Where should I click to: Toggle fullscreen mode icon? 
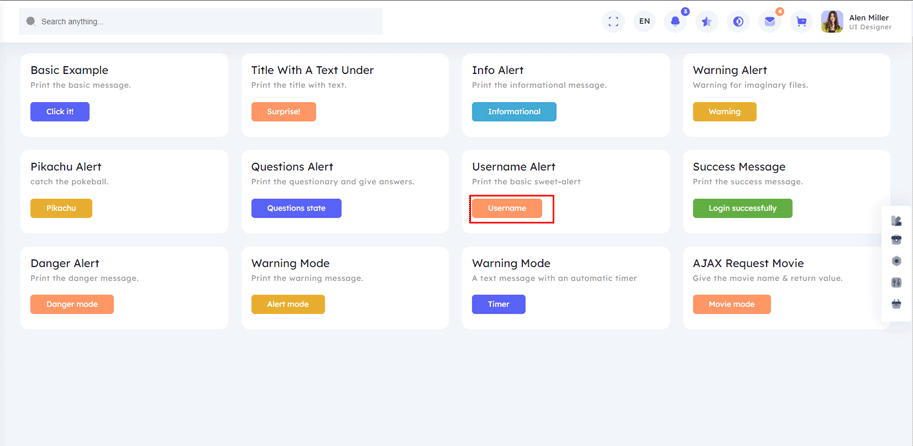pos(613,21)
